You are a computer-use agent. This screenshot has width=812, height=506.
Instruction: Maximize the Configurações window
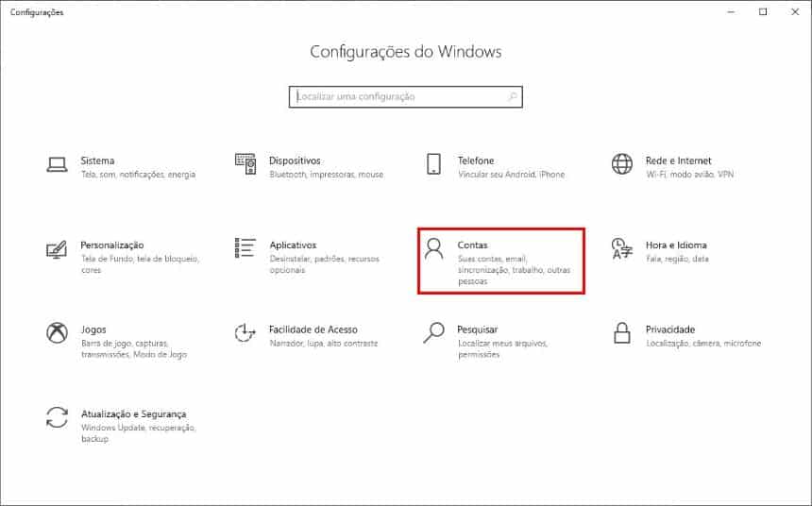pos(763,11)
